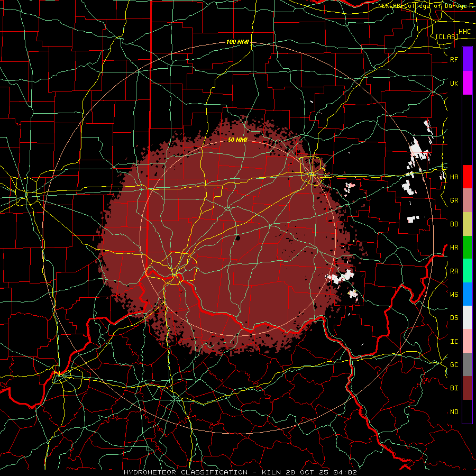Click the 'GC' legend label
Screen dimensions: 476x476
coord(454,364)
